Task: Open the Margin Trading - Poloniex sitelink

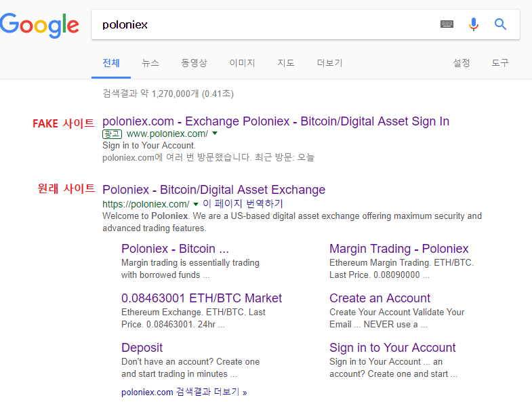Action: [x=398, y=249]
